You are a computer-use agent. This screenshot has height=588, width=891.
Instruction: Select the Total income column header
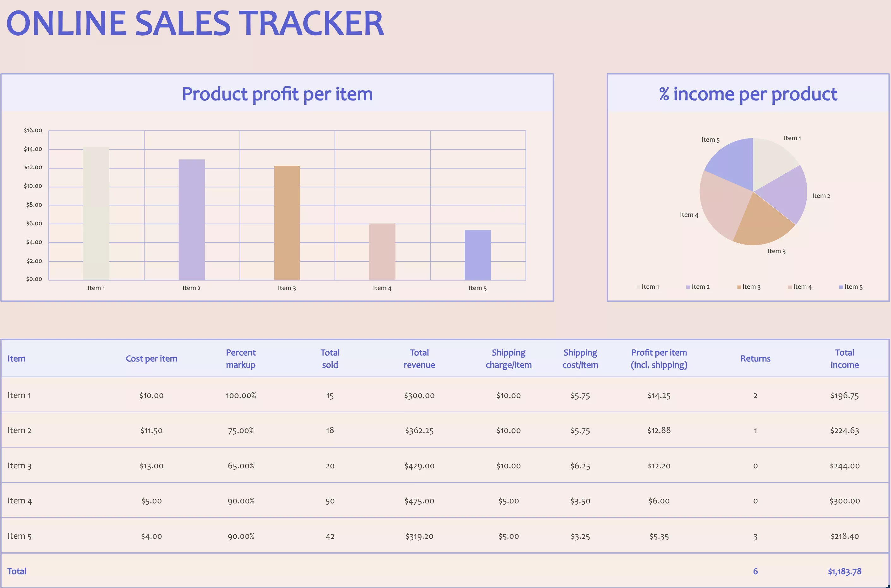[845, 359]
